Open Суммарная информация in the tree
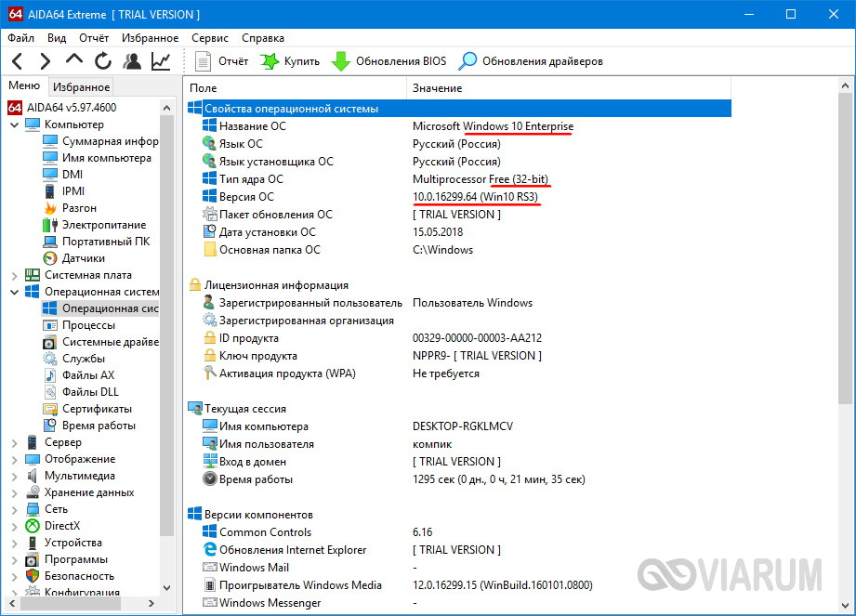The width and height of the screenshot is (856, 616). 101,141
